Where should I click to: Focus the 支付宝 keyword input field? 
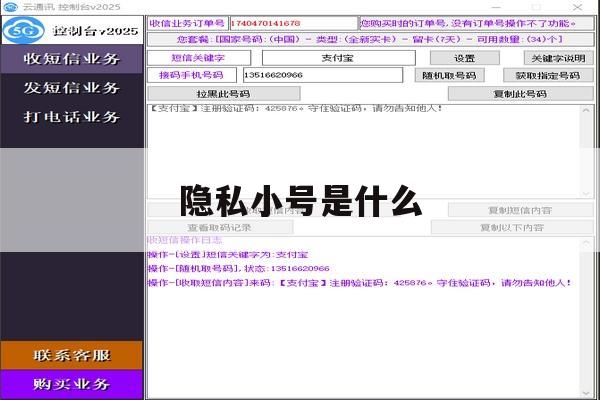point(338,58)
